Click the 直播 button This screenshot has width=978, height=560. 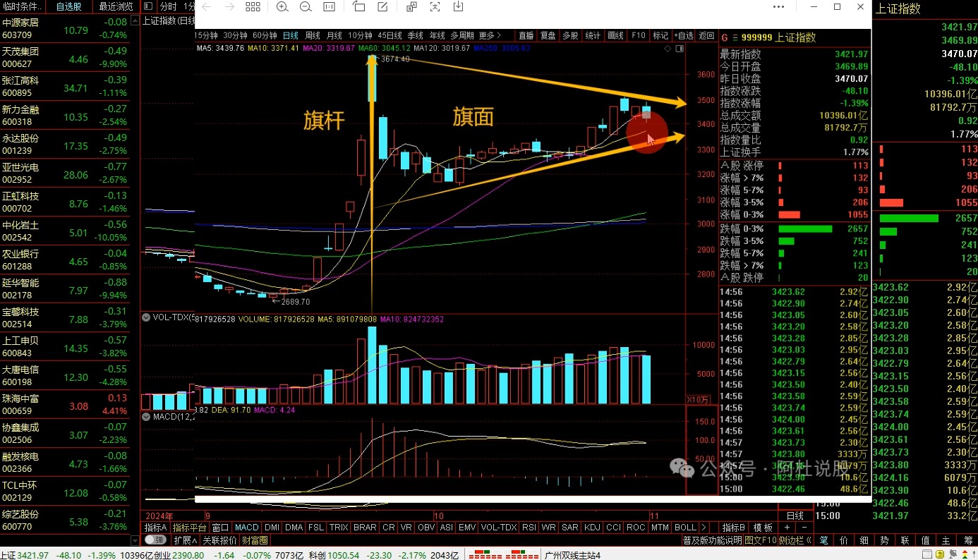(x=526, y=35)
